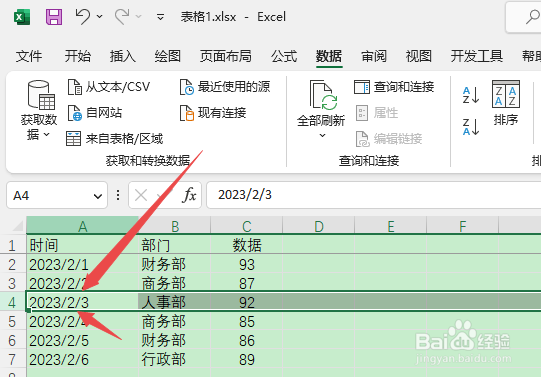Click the Excel app icon in title bar

pyautogui.click(x=22, y=17)
